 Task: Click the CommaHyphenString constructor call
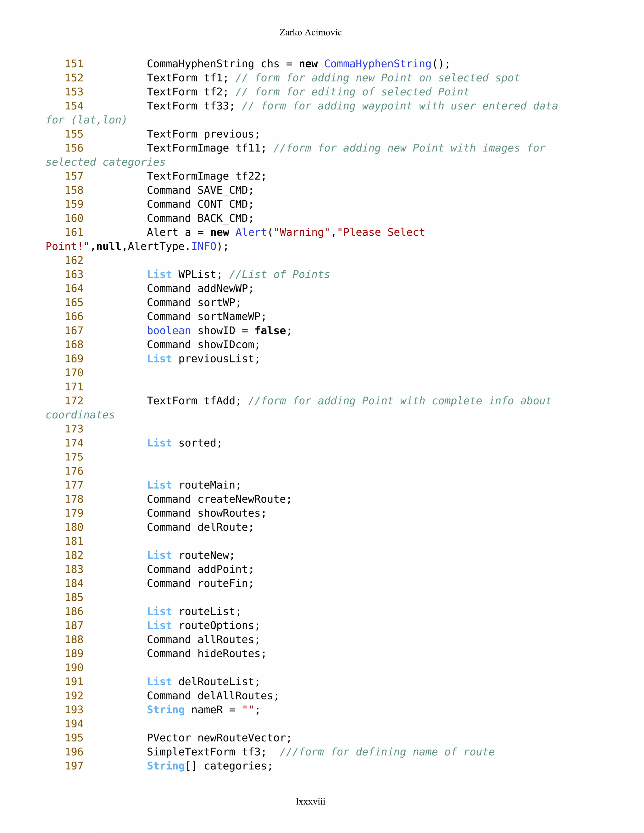377,64
